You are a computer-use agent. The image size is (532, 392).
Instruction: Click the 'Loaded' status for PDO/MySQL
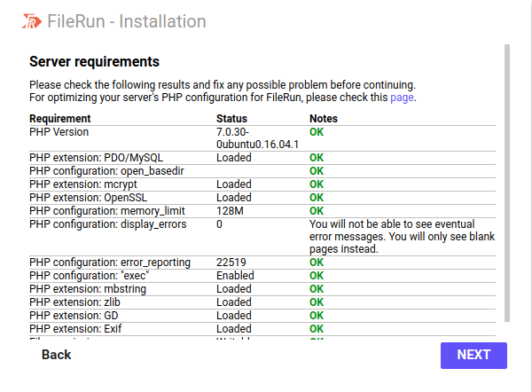tap(234, 158)
